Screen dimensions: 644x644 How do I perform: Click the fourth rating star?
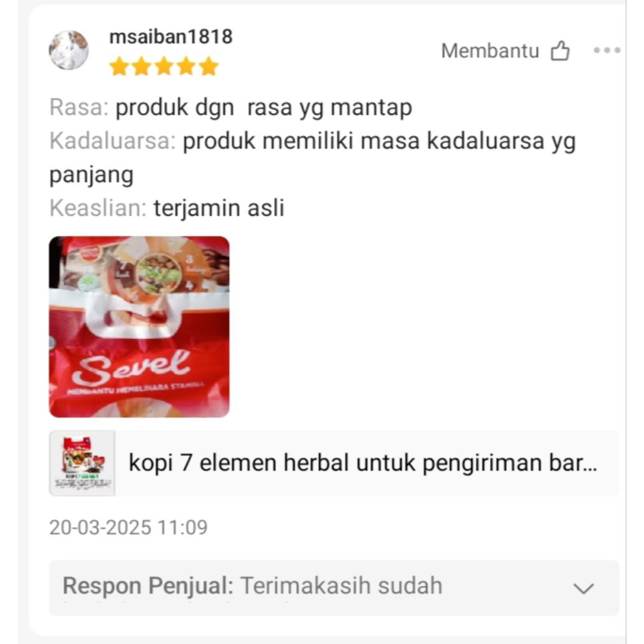(x=186, y=67)
